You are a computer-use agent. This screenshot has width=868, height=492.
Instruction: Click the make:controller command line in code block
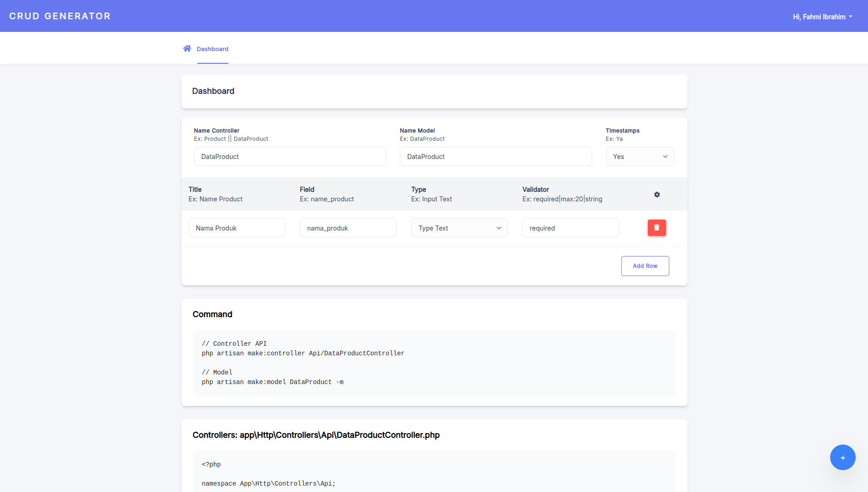click(x=303, y=354)
